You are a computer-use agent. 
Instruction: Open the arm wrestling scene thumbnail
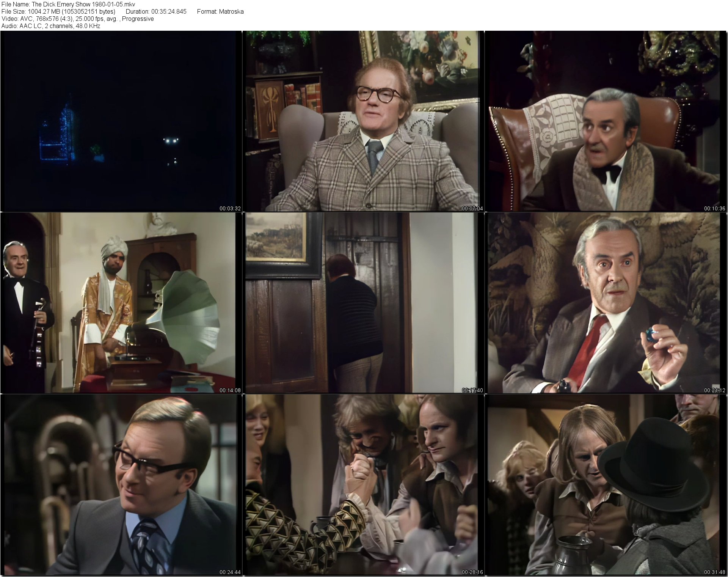(x=363, y=484)
